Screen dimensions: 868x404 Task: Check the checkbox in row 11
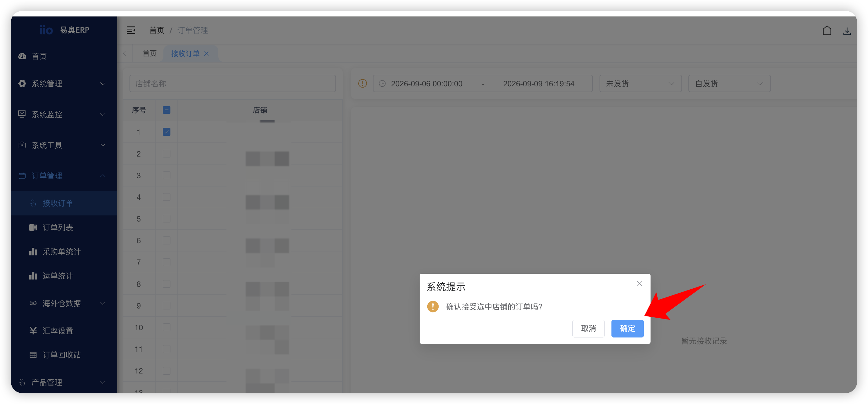coord(166,349)
